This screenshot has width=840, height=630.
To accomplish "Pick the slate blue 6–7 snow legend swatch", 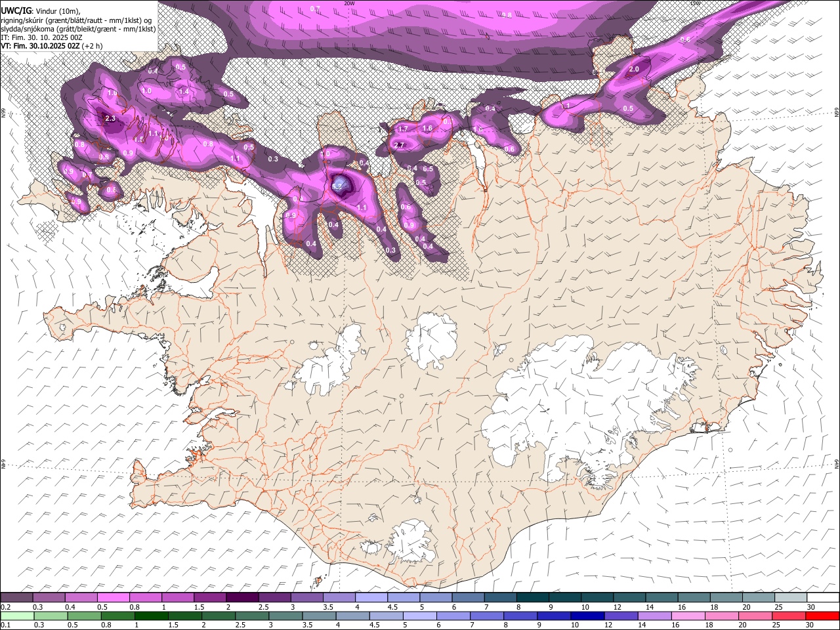I will 469,597.
